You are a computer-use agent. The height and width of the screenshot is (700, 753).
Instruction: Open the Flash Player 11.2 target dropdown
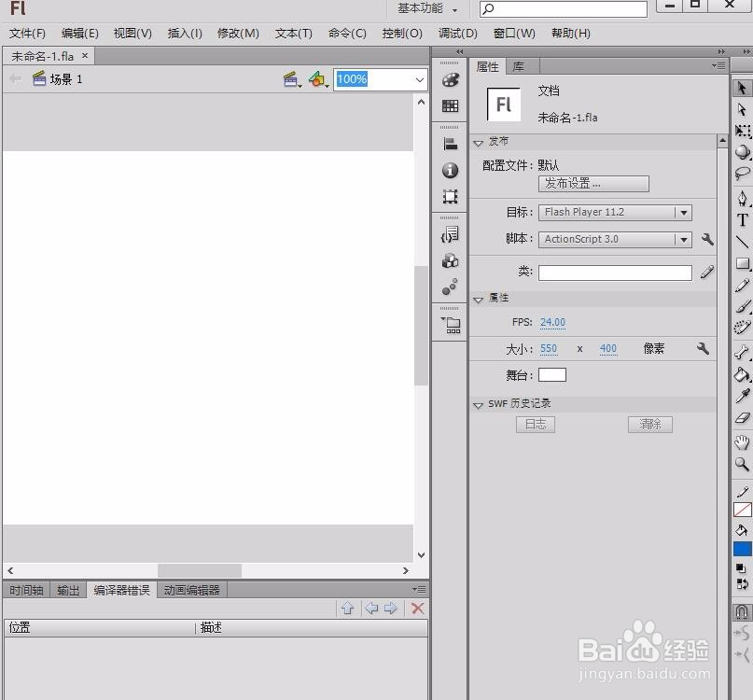[x=615, y=213]
